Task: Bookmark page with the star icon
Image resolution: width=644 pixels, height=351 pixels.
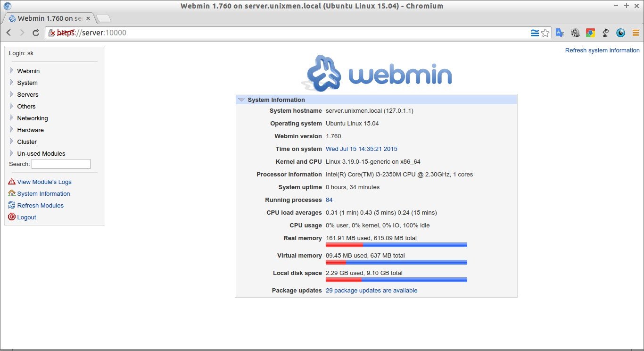Action: click(545, 33)
